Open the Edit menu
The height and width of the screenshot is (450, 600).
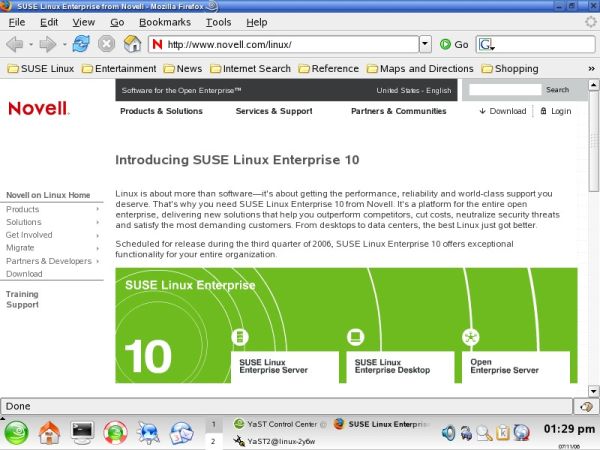[x=49, y=22]
